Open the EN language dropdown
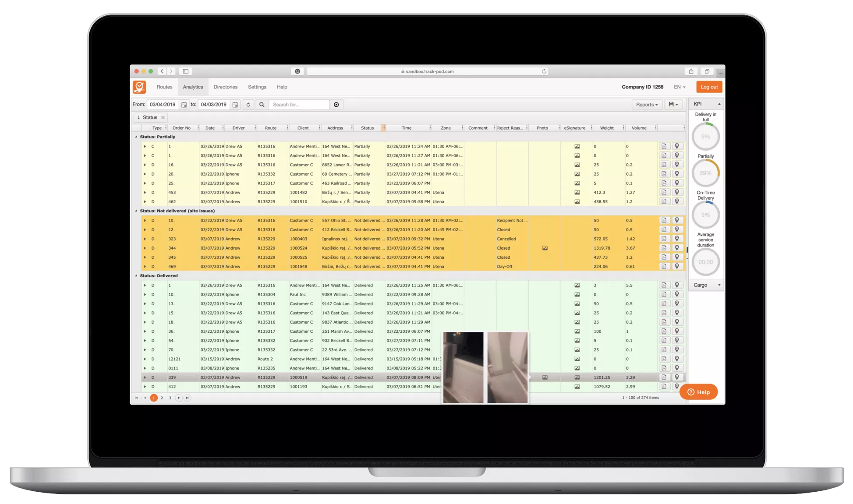Viewport: 853px width, 504px height. (x=680, y=87)
